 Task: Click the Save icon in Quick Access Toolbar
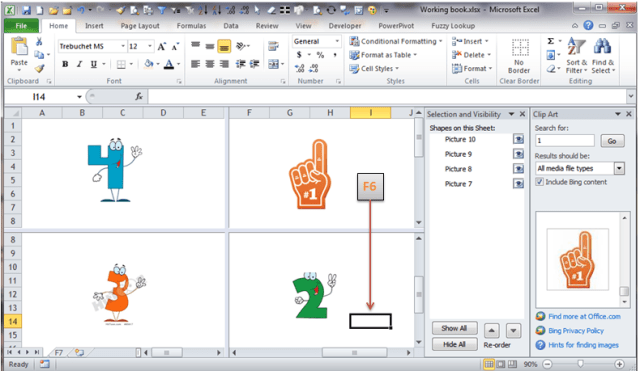click(27, 10)
